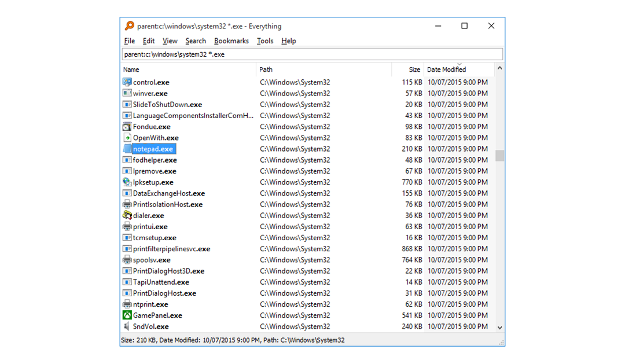
Task: Click the scrollbar down arrow
Action: pos(500,328)
